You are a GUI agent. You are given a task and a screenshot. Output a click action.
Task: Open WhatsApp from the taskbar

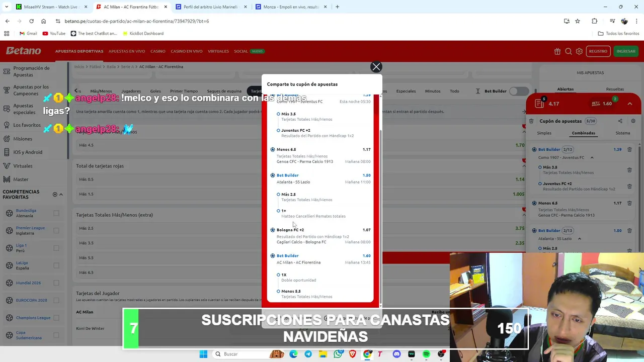point(338,354)
